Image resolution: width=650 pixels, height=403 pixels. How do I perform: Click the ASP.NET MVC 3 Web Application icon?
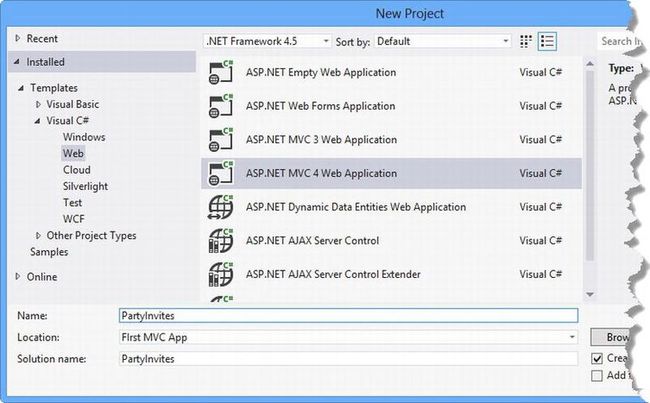click(x=221, y=140)
